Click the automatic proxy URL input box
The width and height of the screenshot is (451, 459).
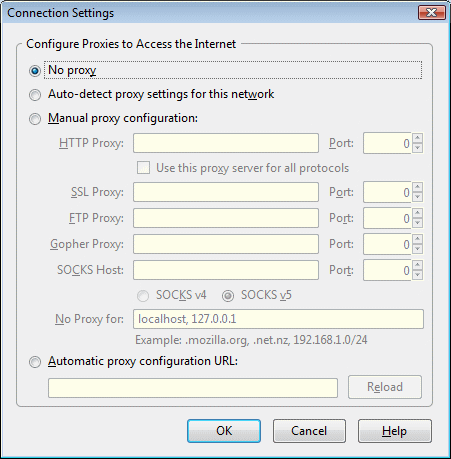pos(193,388)
